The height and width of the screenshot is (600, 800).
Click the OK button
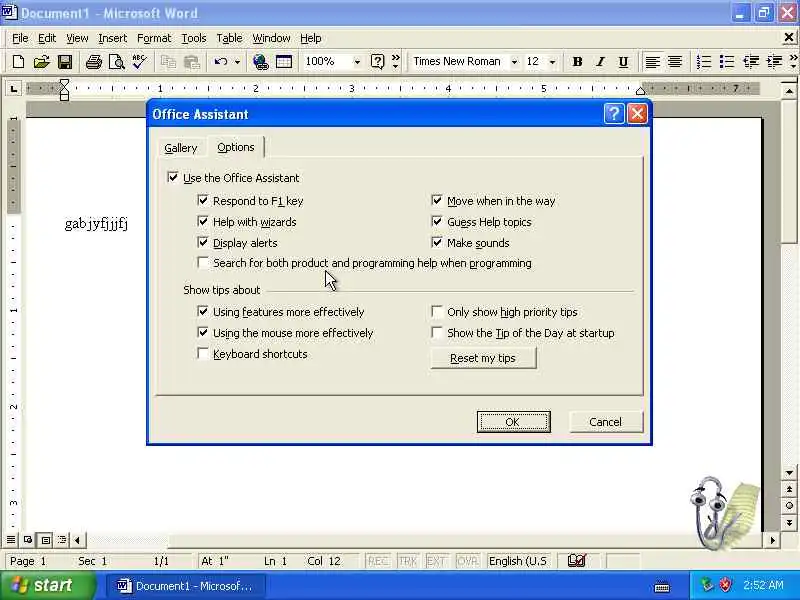pyautogui.click(x=513, y=422)
